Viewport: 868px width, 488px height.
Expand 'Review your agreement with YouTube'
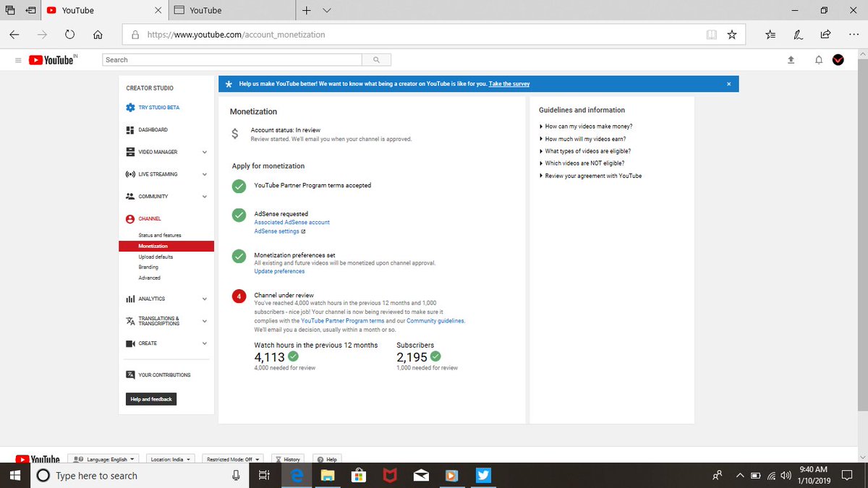coord(591,176)
